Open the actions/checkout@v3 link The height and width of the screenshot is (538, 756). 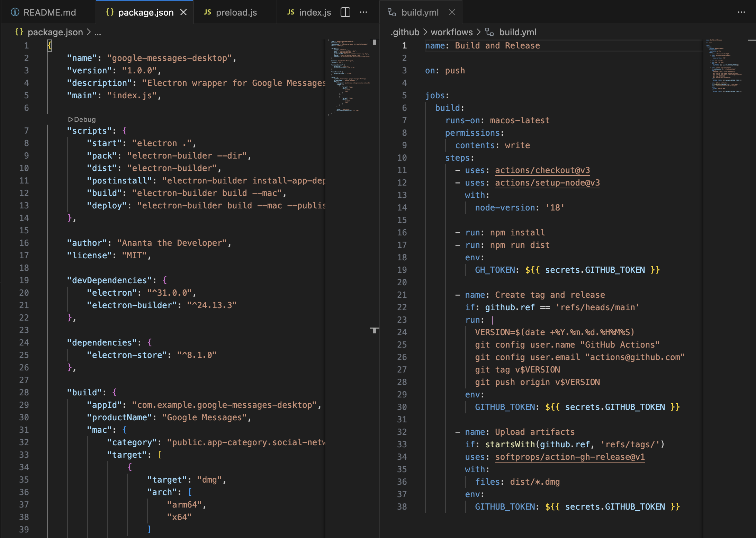(x=542, y=170)
